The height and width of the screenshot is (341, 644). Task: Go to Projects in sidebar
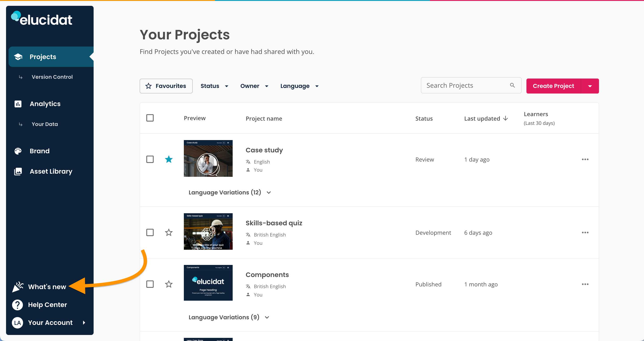coord(51,57)
